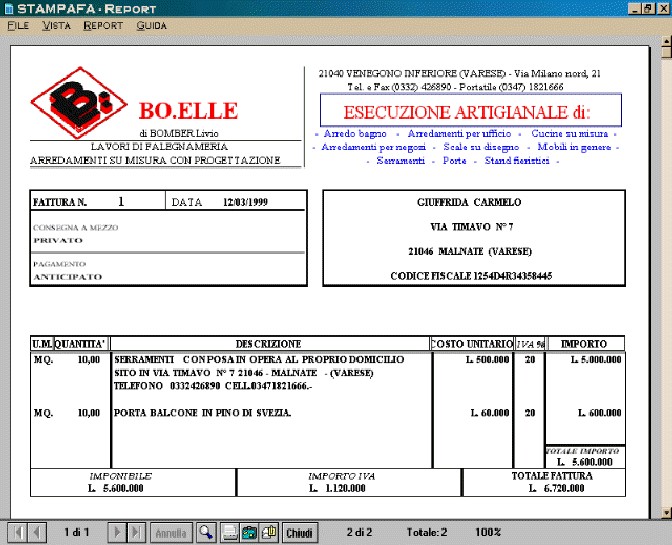Click the icon left of Chiudi
Image resolution: width=672 pixels, height=545 pixels.
268,533
